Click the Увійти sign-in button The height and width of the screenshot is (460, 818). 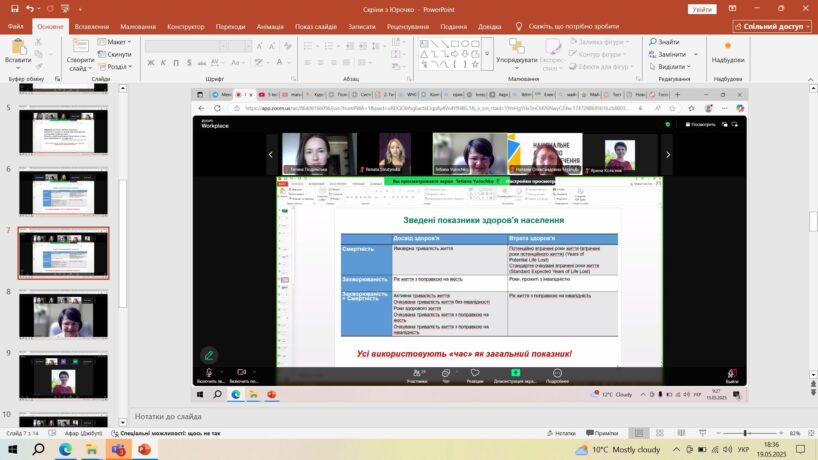(702, 8)
